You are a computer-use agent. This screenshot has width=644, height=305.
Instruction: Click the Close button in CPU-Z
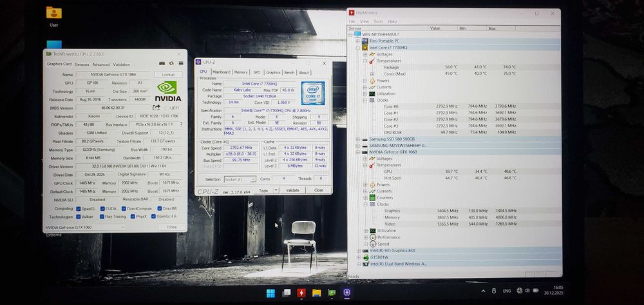click(319, 190)
